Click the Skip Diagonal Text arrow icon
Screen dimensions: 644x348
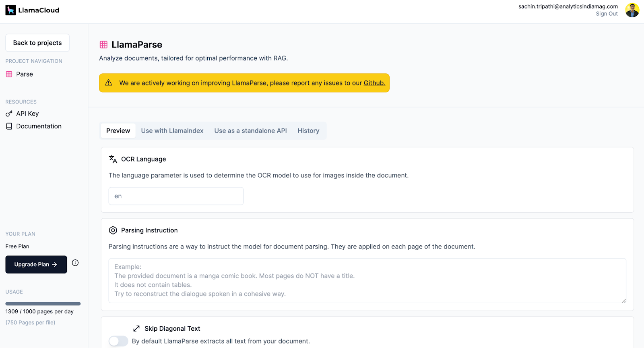pyautogui.click(x=136, y=329)
